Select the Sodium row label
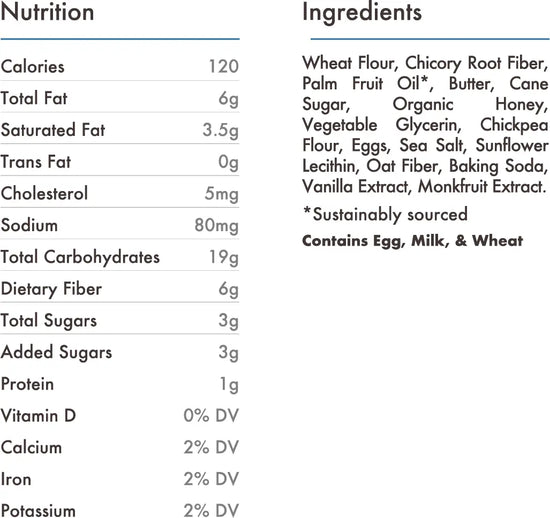The width and height of the screenshot is (550, 518). (x=29, y=225)
